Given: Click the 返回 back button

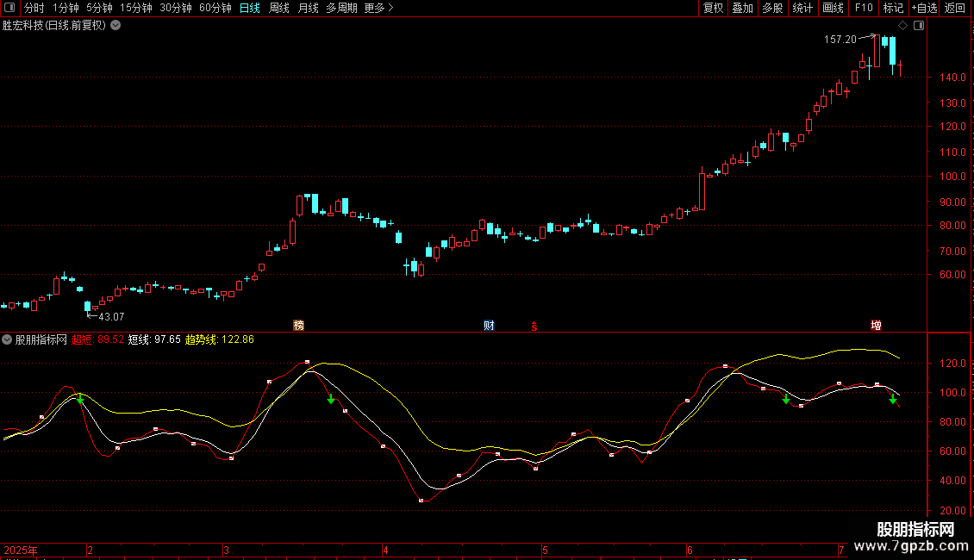Looking at the screenshot, I should 955,8.
